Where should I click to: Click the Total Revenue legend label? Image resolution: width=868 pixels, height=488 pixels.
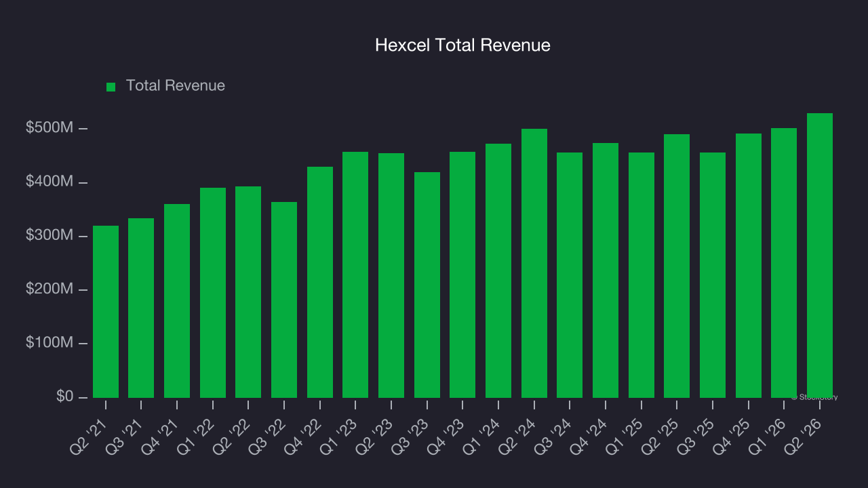pos(176,86)
